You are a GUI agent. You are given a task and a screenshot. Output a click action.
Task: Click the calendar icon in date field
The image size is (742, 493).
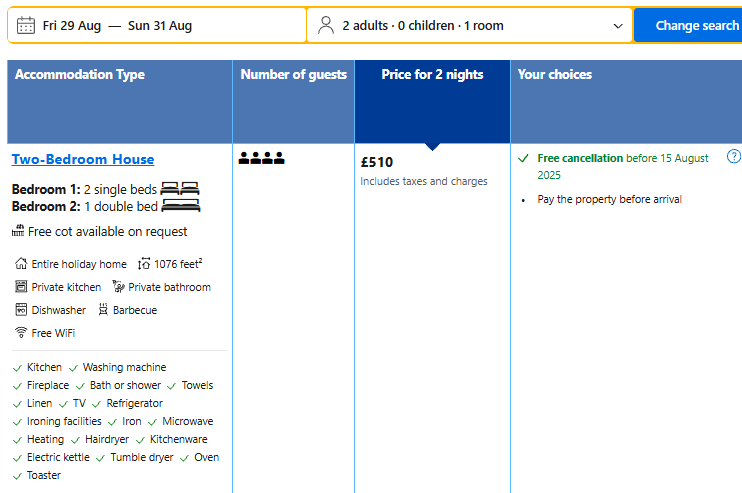pyautogui.click(x=26, y=26)
